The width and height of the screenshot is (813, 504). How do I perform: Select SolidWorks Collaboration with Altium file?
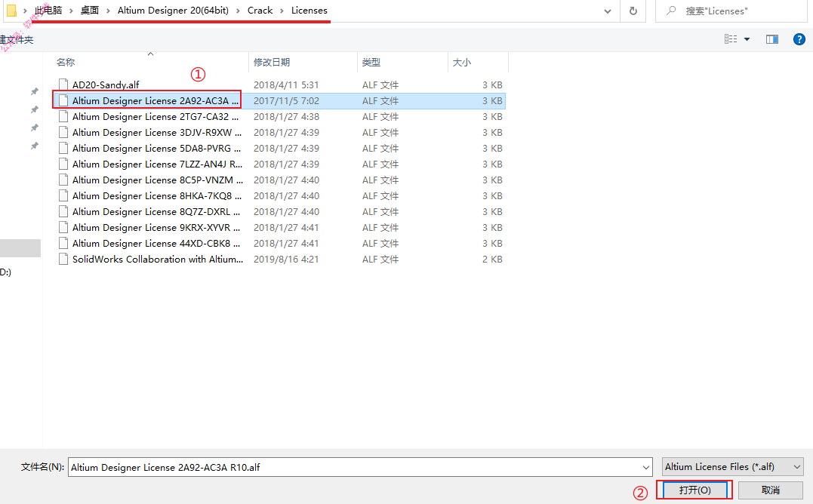158,259
